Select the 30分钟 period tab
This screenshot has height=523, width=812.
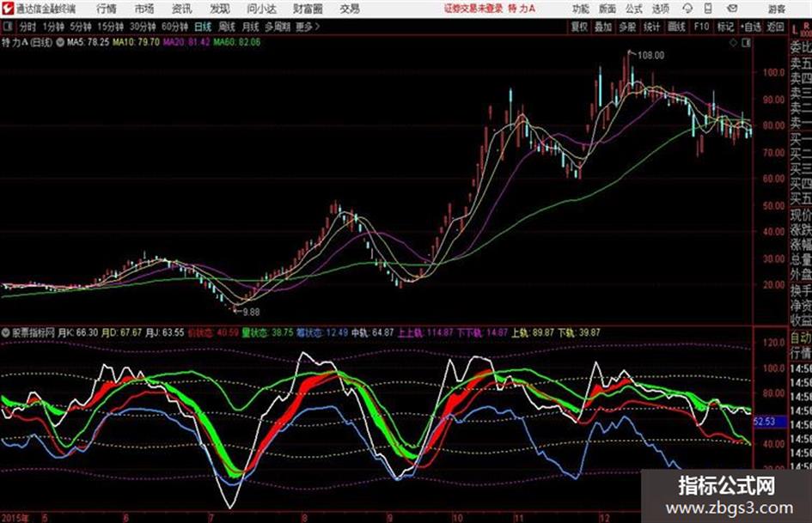click(143, 27)
